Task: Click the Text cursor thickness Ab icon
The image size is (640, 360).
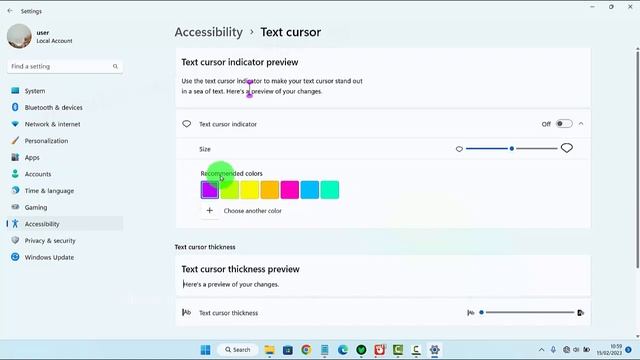Action: tap(187, 312)
